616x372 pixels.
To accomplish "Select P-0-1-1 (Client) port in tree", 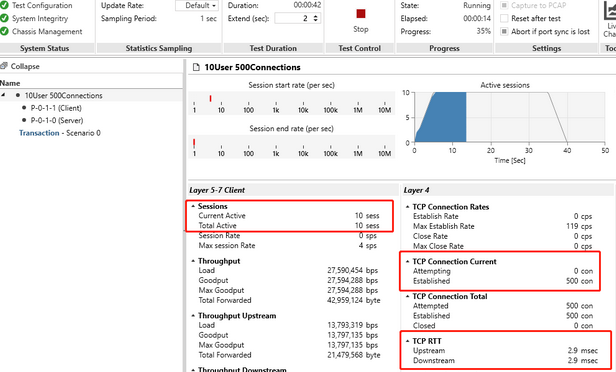I will click(56, 108).
